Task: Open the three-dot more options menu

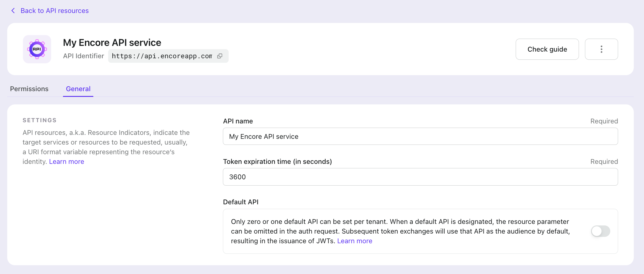Action: click(x=601, y=49)
